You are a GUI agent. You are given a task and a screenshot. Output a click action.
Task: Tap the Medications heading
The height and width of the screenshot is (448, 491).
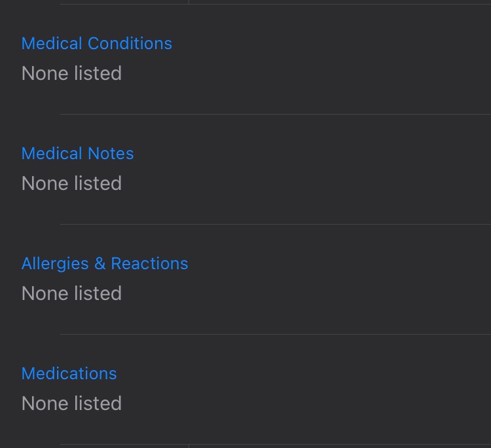pos(69,373)
